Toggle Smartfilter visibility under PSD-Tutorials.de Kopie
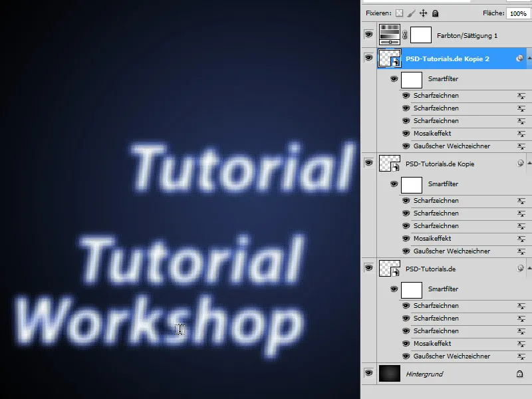Viewport: 532px width, 399px height. tap(394, 184)
